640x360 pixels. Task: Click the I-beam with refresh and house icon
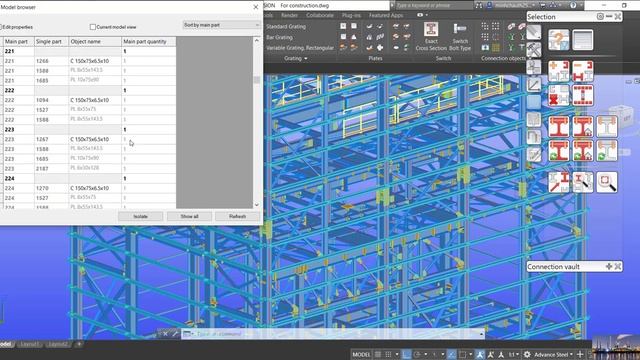click(x=582, y=151)
